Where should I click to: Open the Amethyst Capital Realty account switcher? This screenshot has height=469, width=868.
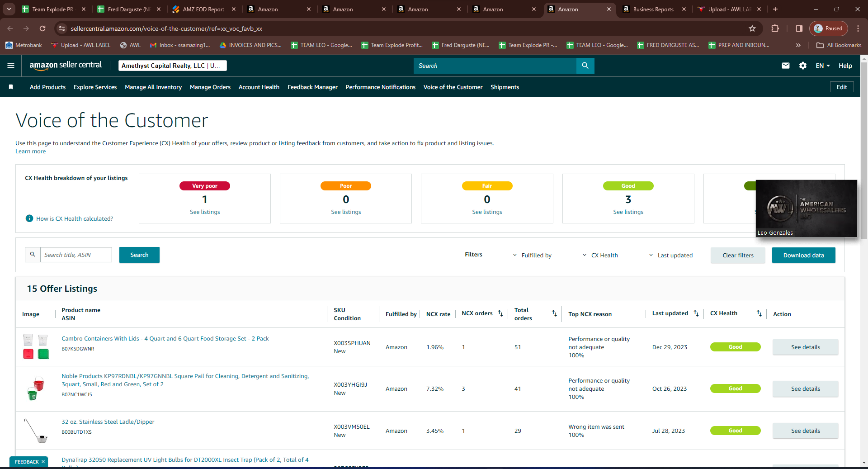click(x=173, y=66)
